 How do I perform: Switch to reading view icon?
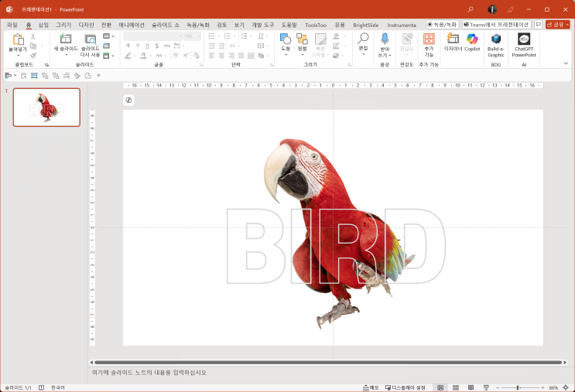click(x=471, y=387)
